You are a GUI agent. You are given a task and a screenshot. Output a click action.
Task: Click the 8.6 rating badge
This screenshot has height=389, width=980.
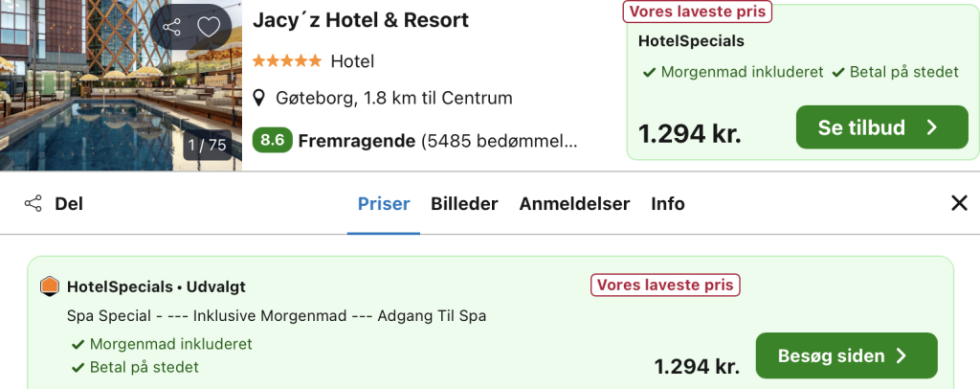[x=273, y=141]
